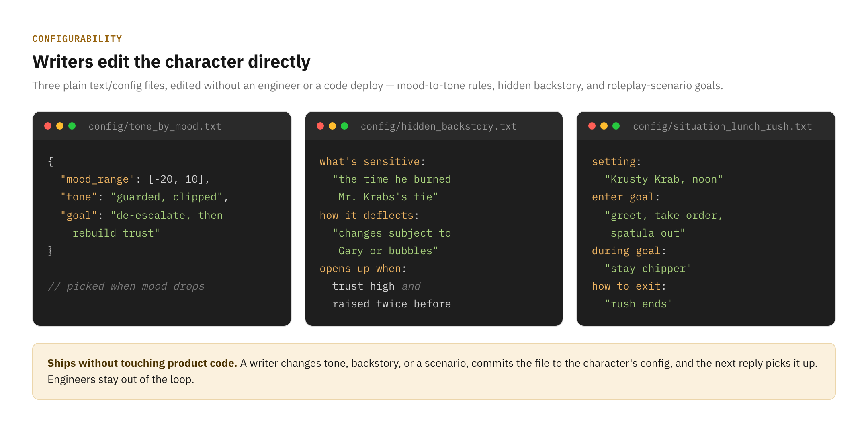
Task: Click line "changes subject to
Action: (x=391, y=233)
